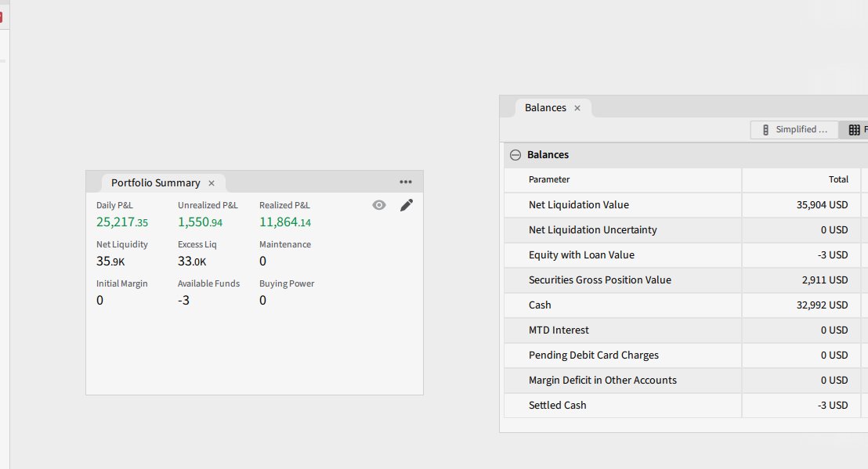Screen dimensions: 868x469
Task: Click Realized P&L value 11,864.14
Action: point(285,222)
